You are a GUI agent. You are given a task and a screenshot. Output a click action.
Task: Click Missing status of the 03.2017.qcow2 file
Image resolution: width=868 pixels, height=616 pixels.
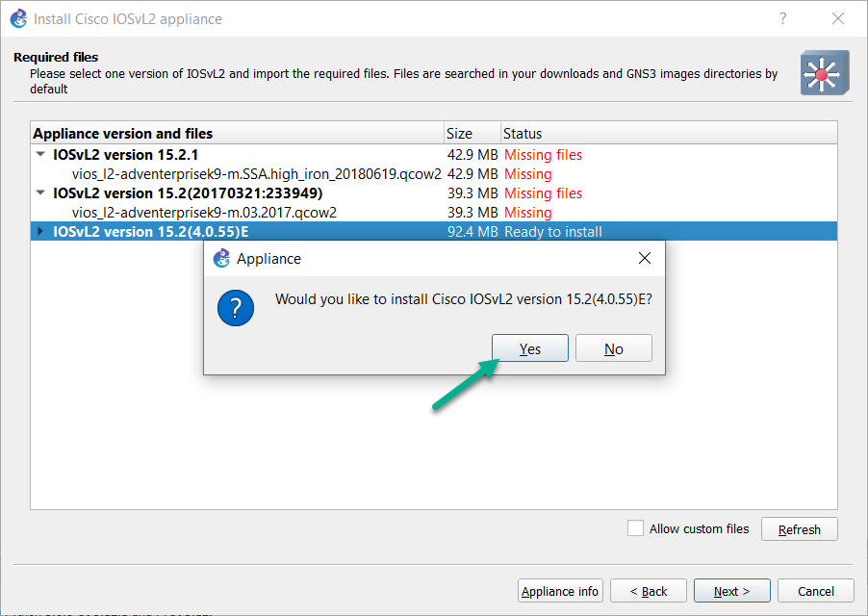tap(528, 213)
